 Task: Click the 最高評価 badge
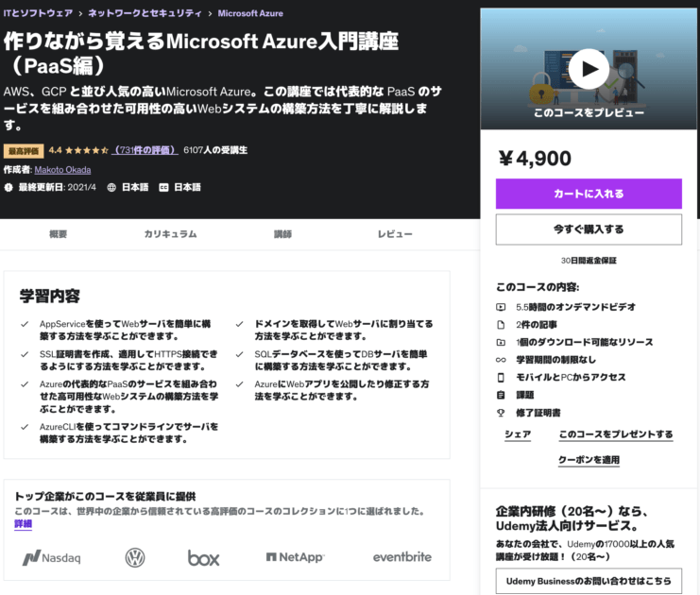click(24, 151)
